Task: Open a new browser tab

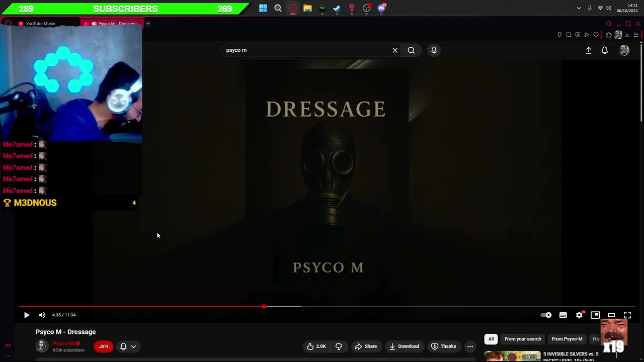Action: 148,24
